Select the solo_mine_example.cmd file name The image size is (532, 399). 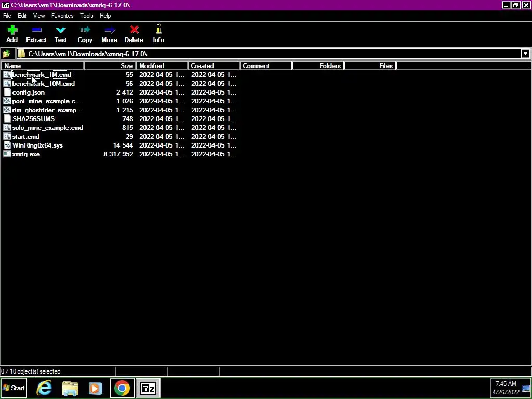(47, 128)
